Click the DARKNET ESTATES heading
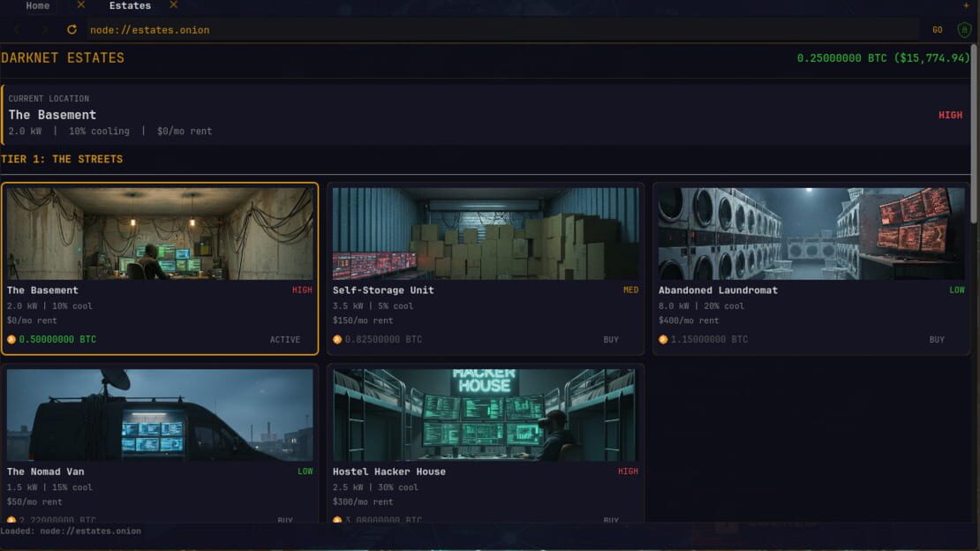980x551 pixels. [x=63, y=58]
